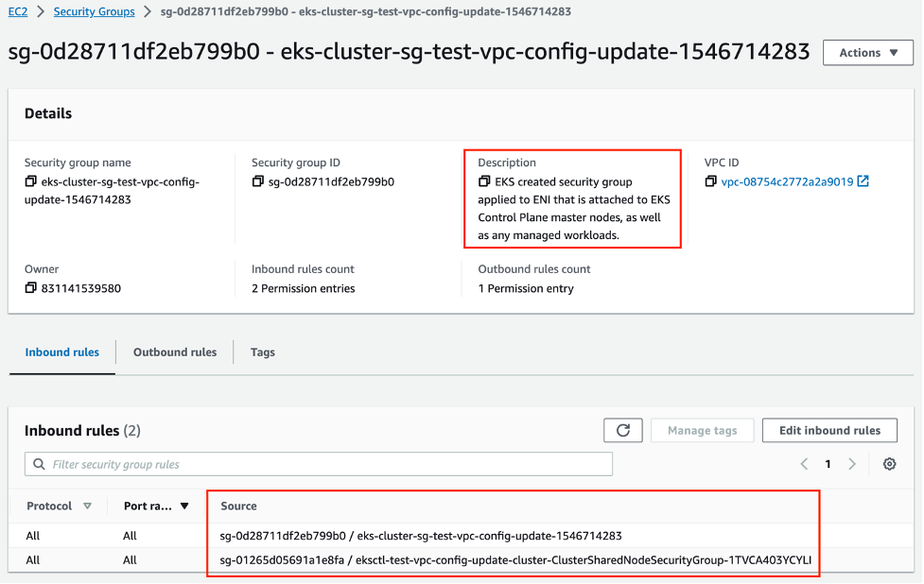Viewport: 924px width, 584px height.
Task: Copy sg-0d28711df2eb799b0 security group ID
Action: click(257, 181)
